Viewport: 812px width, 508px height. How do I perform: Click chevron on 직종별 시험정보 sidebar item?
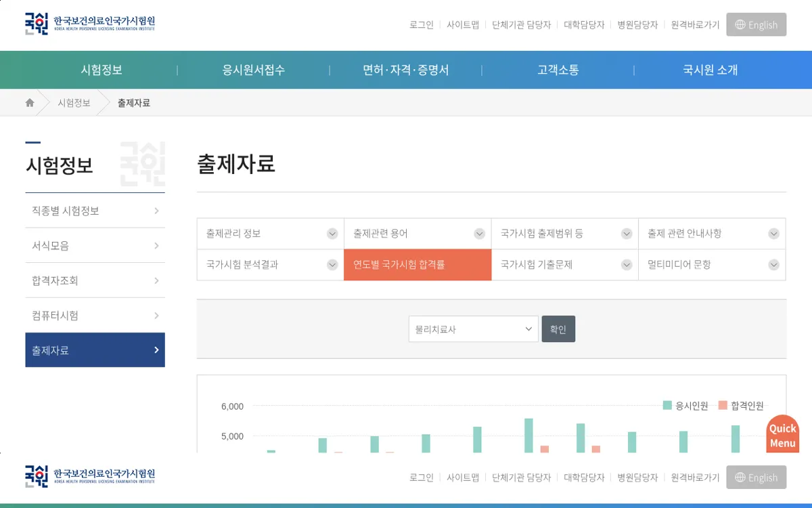pyautogui.click(x=156, y=211)
